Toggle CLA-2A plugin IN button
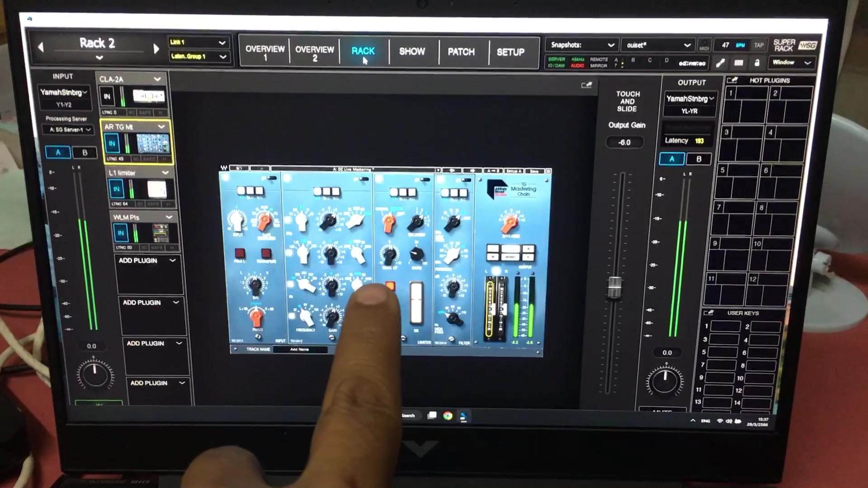 (x=107, y=96)
